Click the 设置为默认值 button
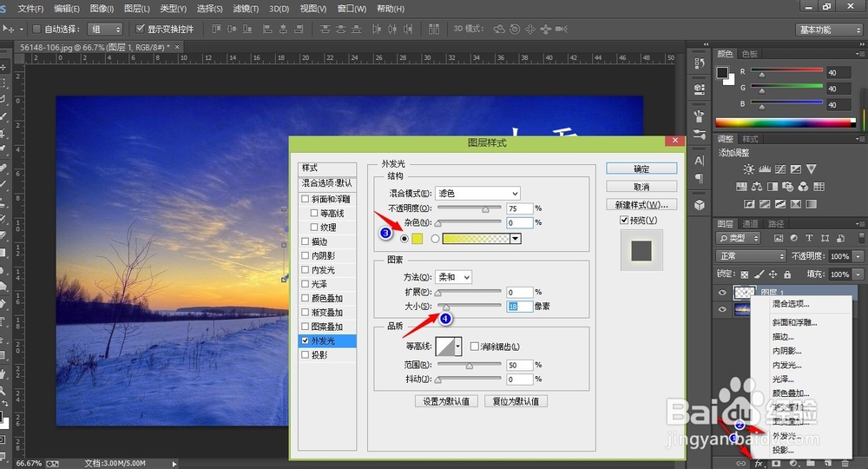868x469 pixels. pyautogui.click(x=446, y=401)
